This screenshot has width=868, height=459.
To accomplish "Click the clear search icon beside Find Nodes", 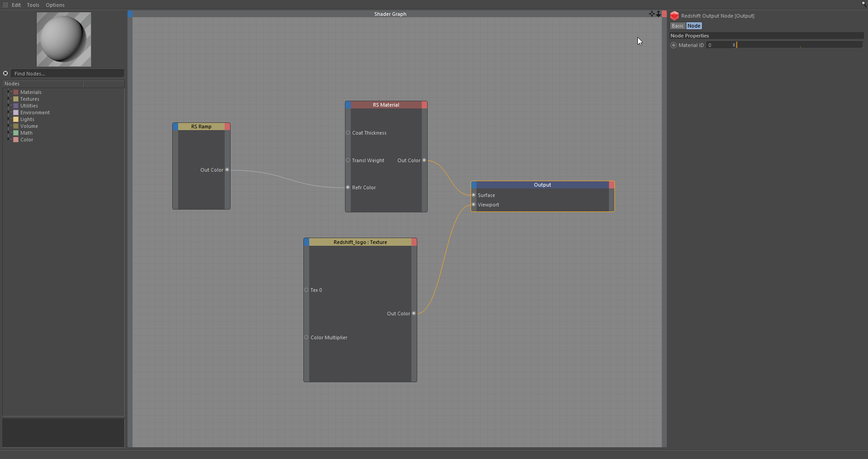I will tap(5, 73).
